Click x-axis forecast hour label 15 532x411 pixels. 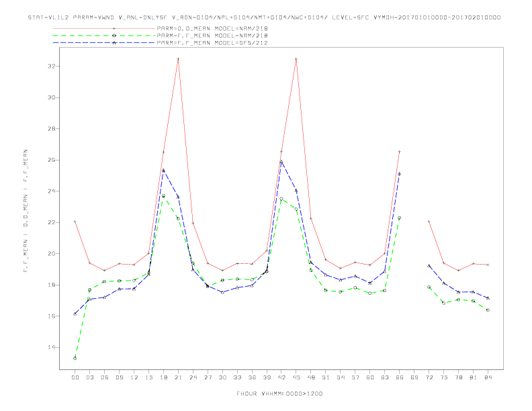pos(148,377)
